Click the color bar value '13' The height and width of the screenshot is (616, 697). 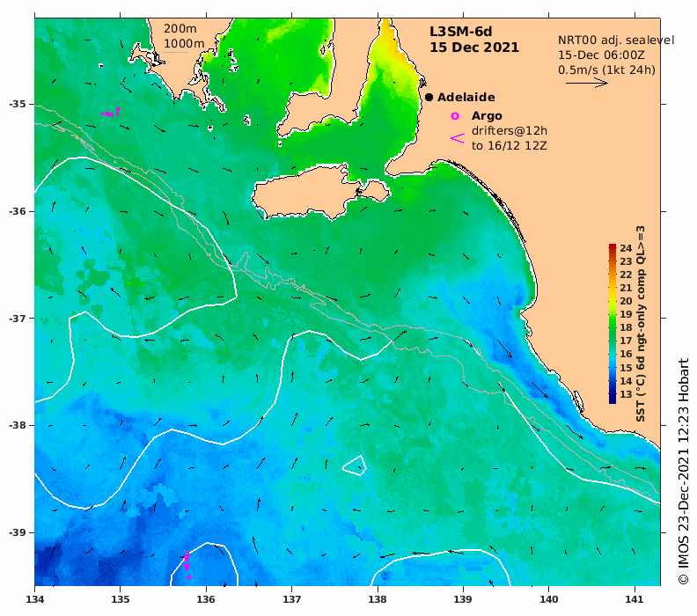point(626,394)
